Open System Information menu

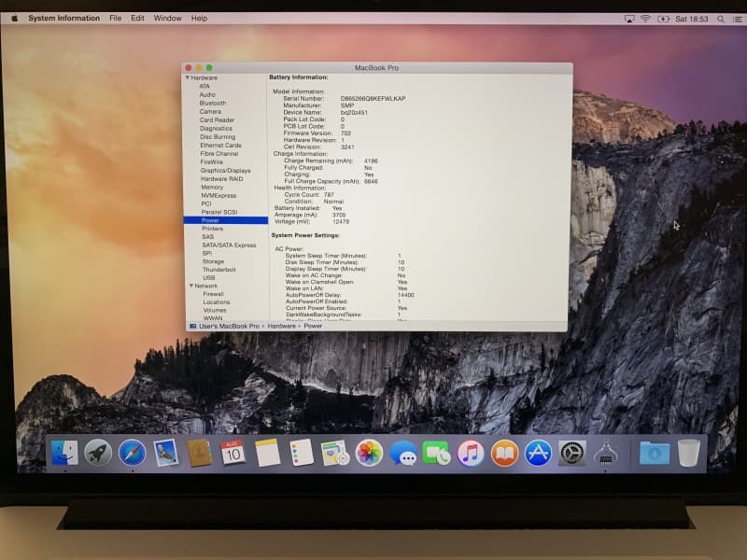(63, 18)
